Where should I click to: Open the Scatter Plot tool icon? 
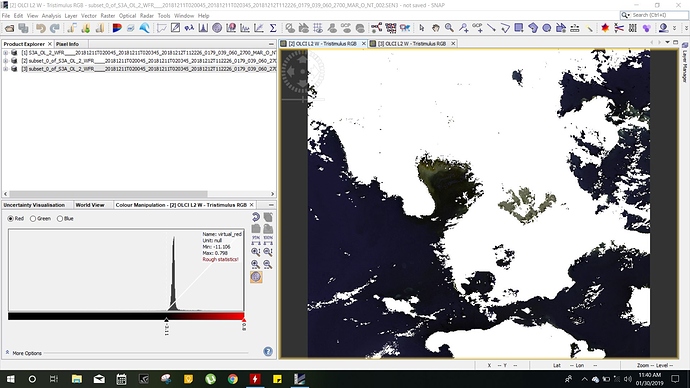(x=259, y=28)
